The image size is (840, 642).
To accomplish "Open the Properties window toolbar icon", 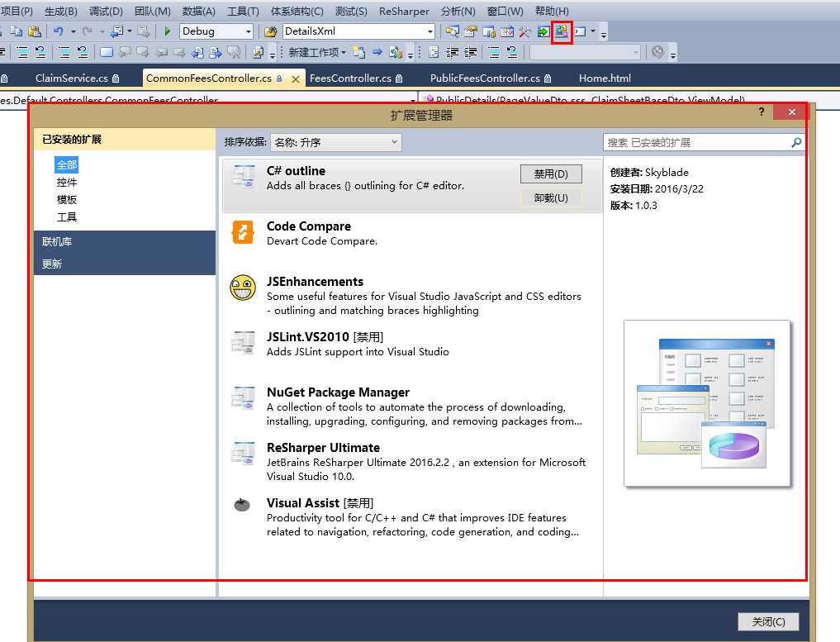I will 470,31.
